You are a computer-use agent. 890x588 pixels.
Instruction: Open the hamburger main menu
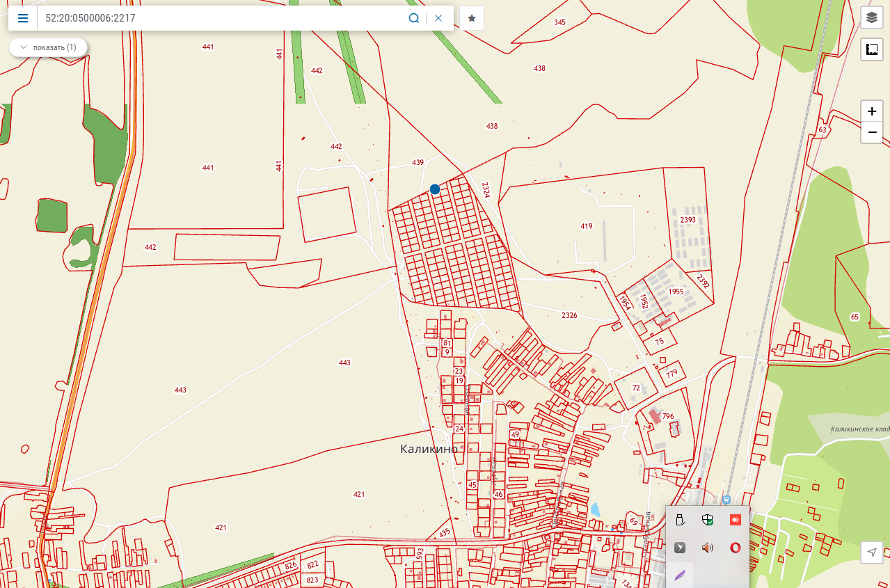tap(23, 18)
